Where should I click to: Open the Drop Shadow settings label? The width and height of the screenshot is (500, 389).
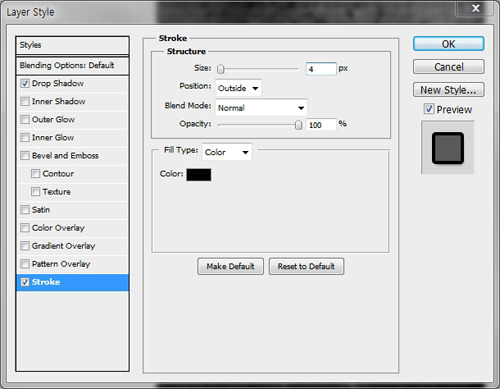pos(58,83)
